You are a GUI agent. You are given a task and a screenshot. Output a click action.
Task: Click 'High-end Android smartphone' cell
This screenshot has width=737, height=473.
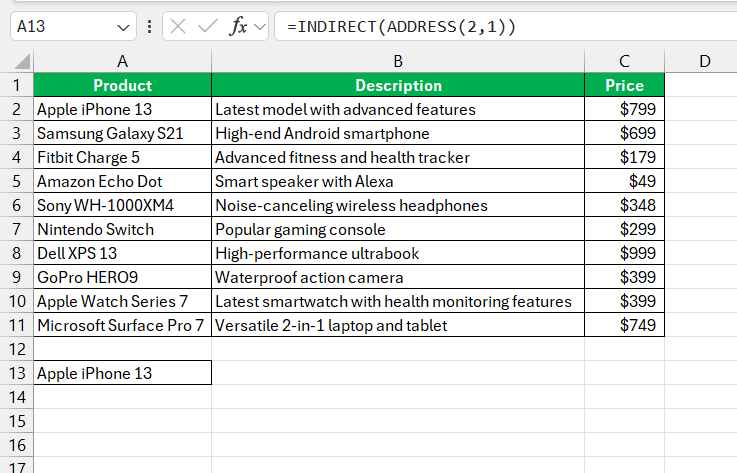click(398, 133)
